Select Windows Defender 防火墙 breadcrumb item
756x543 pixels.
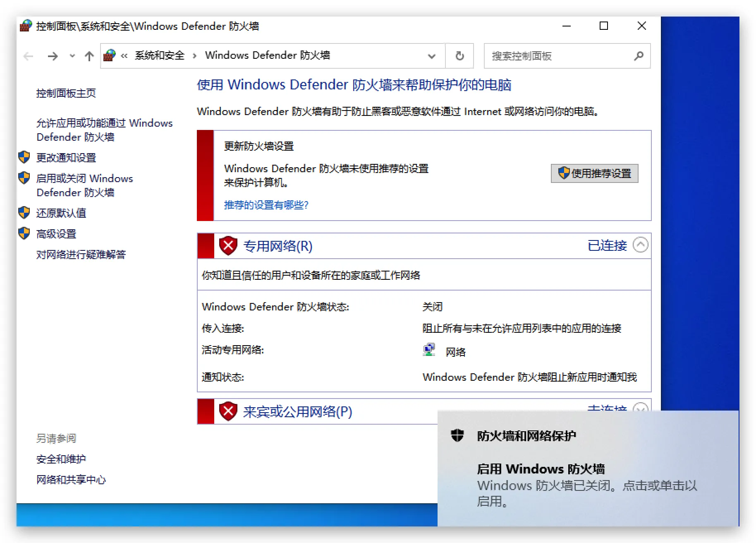[x=268, y=55]
